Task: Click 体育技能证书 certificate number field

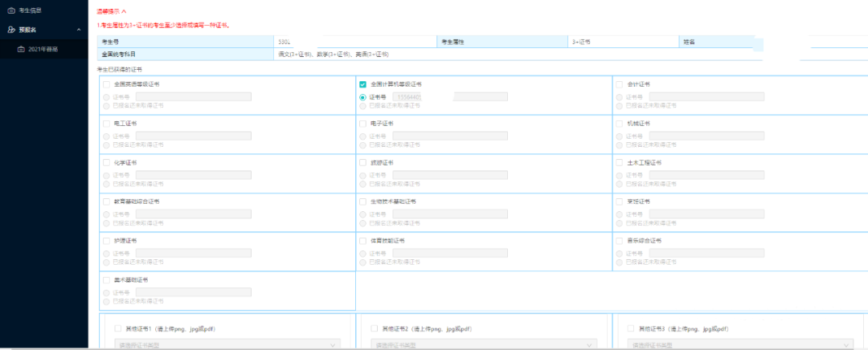Action: point(450,253)
